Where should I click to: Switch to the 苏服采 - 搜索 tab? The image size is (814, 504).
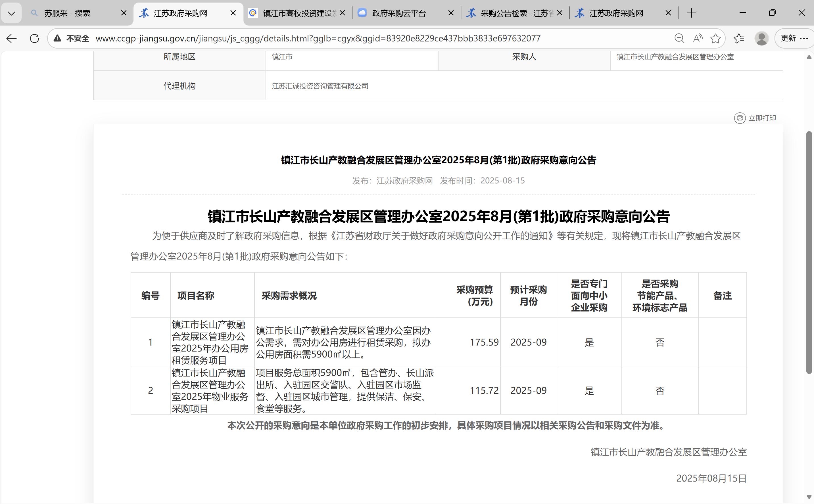click(67, 13)
